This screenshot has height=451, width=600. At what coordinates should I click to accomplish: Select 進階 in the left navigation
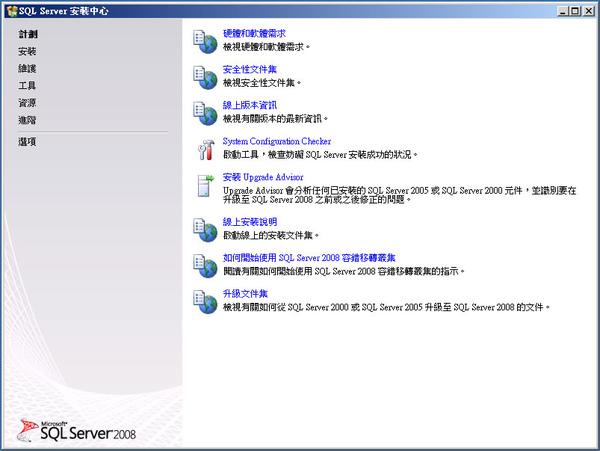coord(27,120)
